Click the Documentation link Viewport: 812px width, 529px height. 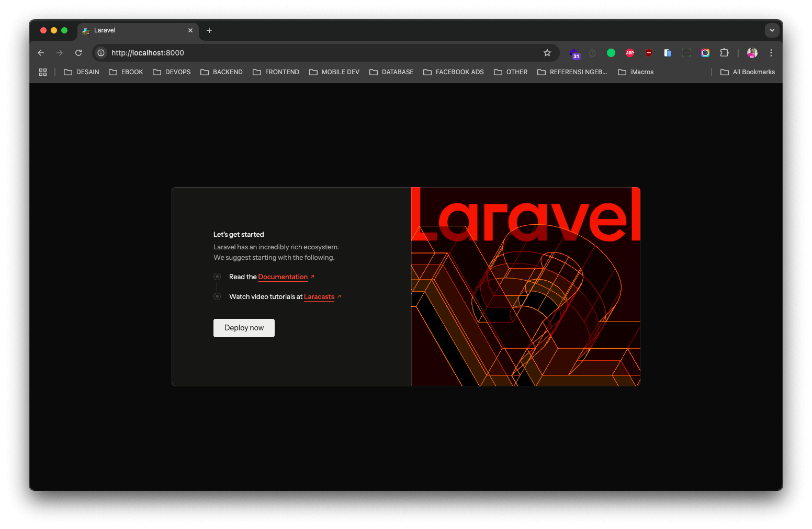tap(283, 277)
